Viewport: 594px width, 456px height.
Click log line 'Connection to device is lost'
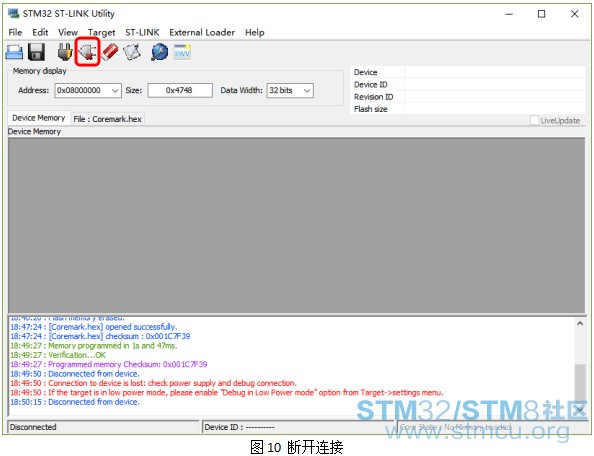[x=153, y=383]
